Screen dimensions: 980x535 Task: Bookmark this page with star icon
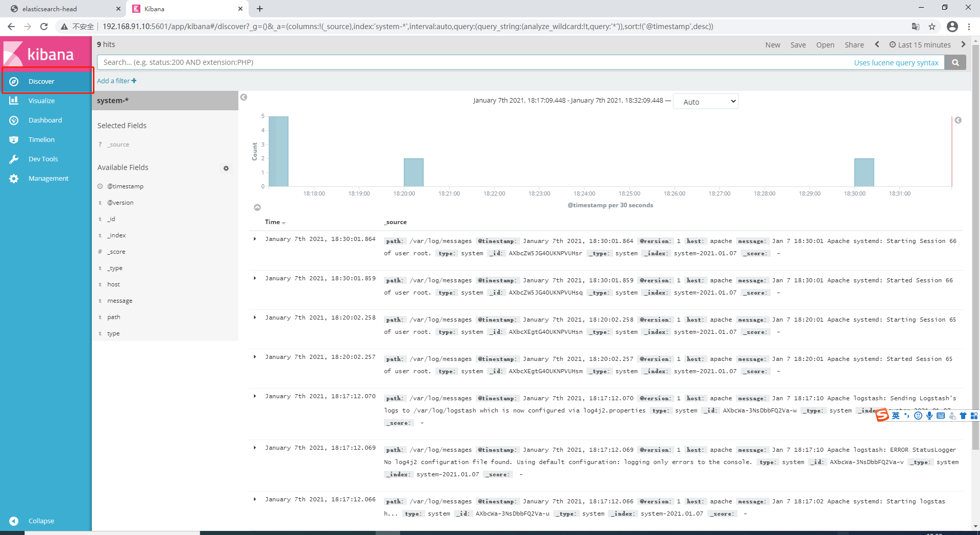click(932, 27)
